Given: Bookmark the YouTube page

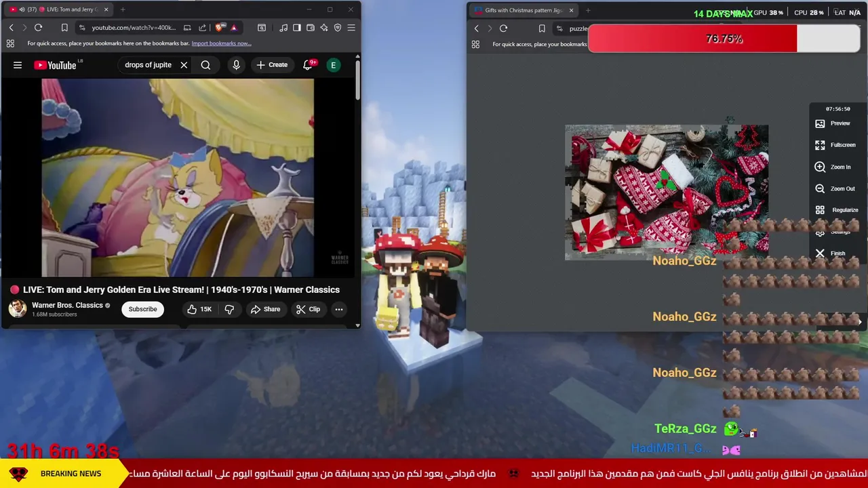Looking at the screenshot, I should [x=64, y=28].
